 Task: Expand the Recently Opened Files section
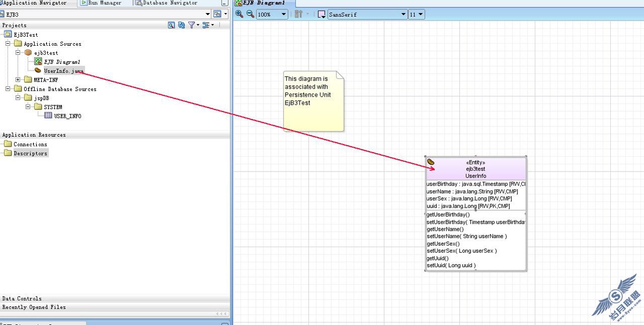[x=115, y=307]
